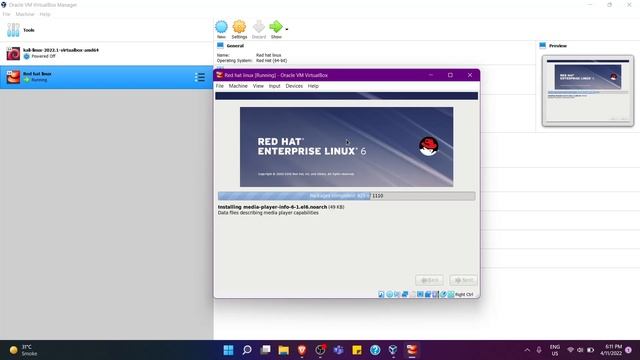640x360 pixels.
Task: Select the kali-linux-2022.1 virtual machine
Action: coord(106,53)
